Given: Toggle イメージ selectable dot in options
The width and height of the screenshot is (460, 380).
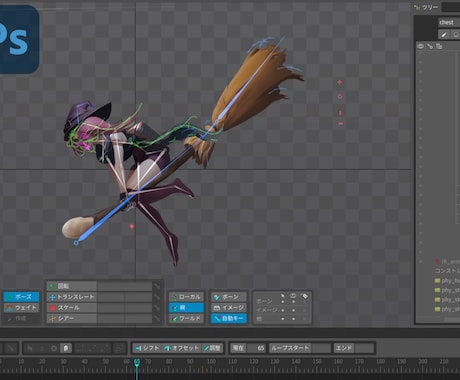Looking at the screenshot, I should (283, 310).
